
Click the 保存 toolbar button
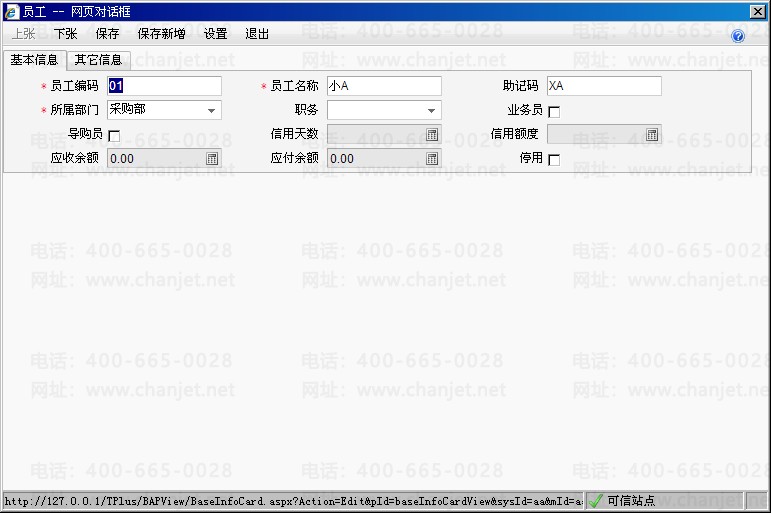(x=107, y=33)
